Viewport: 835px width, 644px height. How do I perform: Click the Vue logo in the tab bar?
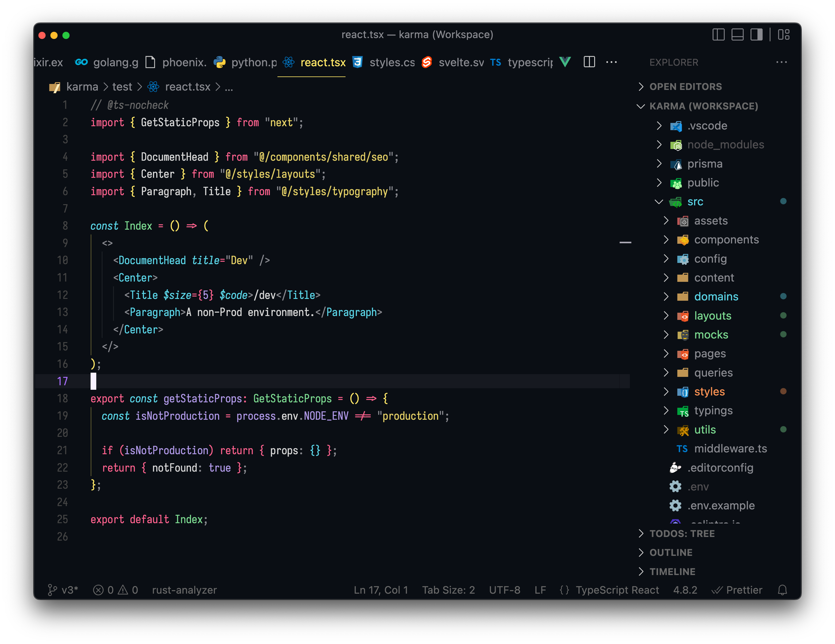pos(565,62)
